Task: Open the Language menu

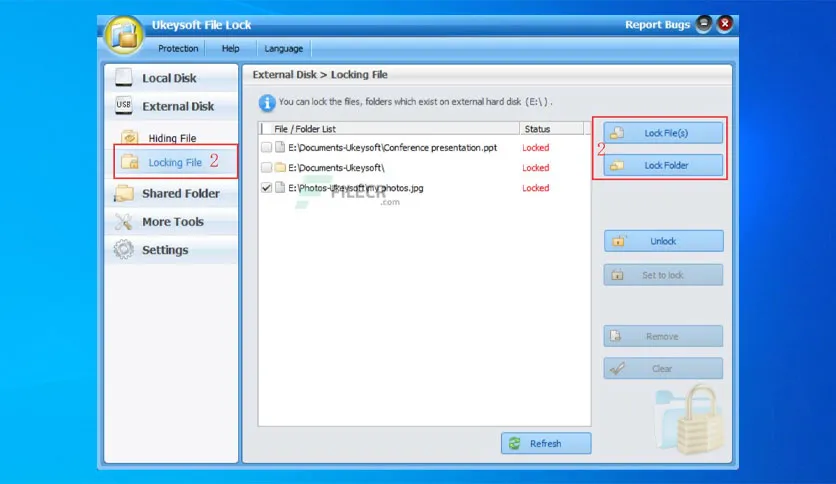Action: [x=284, y=49]
